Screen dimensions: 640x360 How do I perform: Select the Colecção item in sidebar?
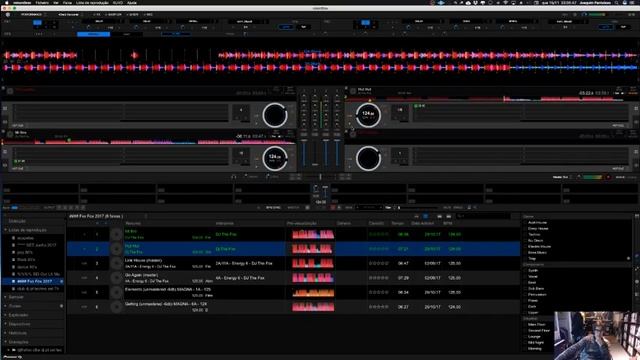[17, 221]
